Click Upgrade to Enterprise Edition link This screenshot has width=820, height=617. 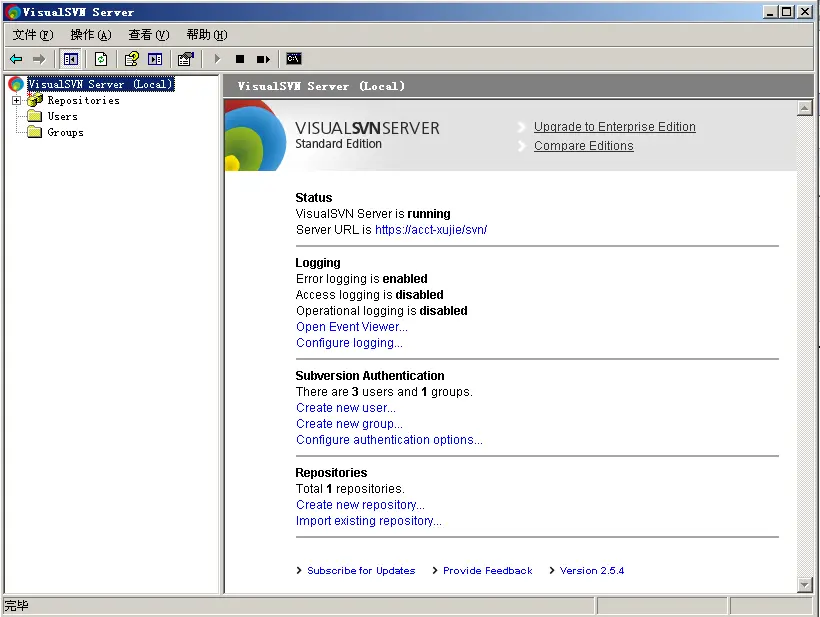[x=614, y=127]
